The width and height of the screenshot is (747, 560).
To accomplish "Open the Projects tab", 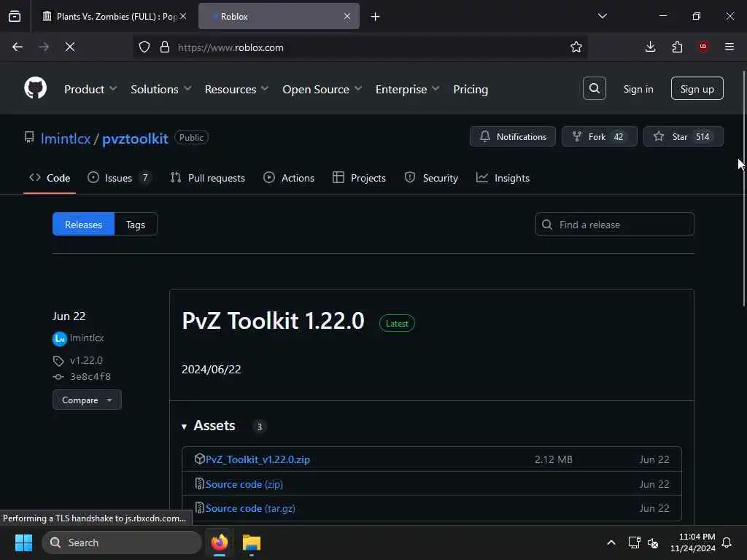I will 359,178.
